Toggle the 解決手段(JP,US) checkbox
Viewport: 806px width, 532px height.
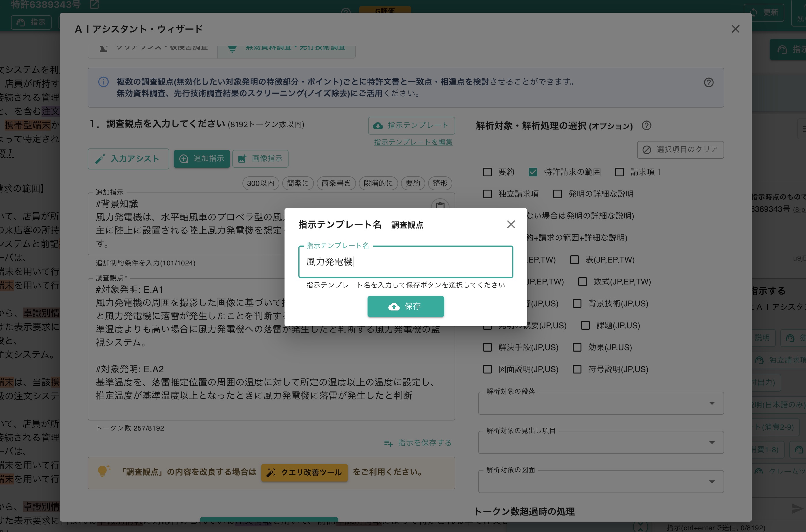487,348
